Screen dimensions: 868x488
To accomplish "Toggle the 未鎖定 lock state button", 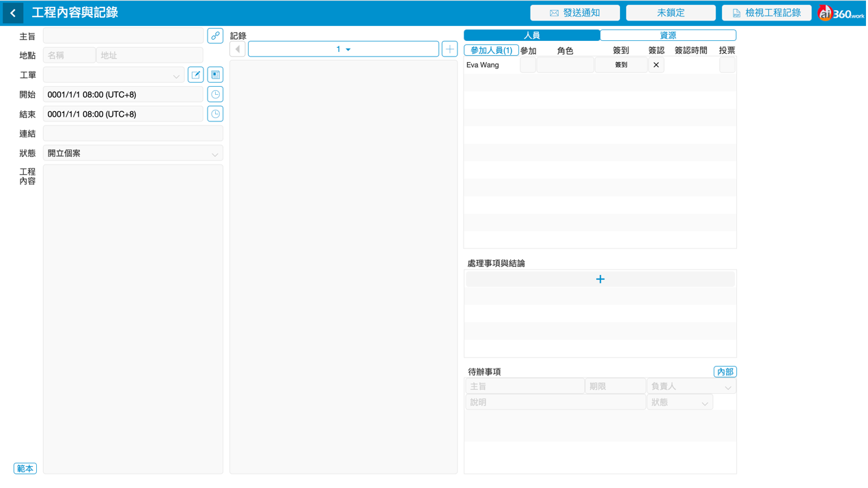I will point(671,13).
